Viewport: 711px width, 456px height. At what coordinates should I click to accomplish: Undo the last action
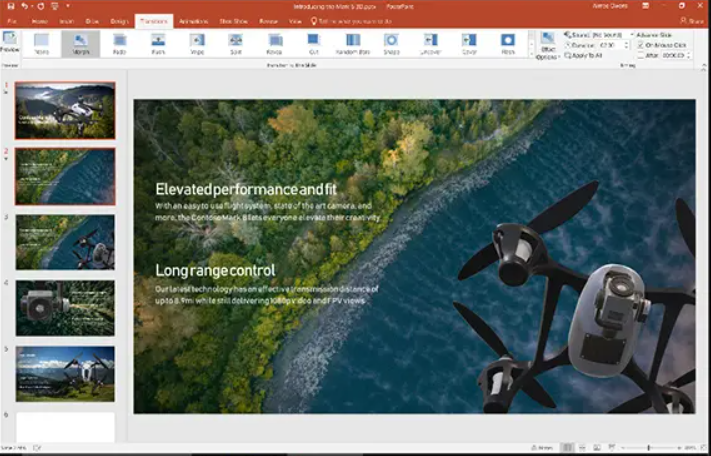[24, 6]
